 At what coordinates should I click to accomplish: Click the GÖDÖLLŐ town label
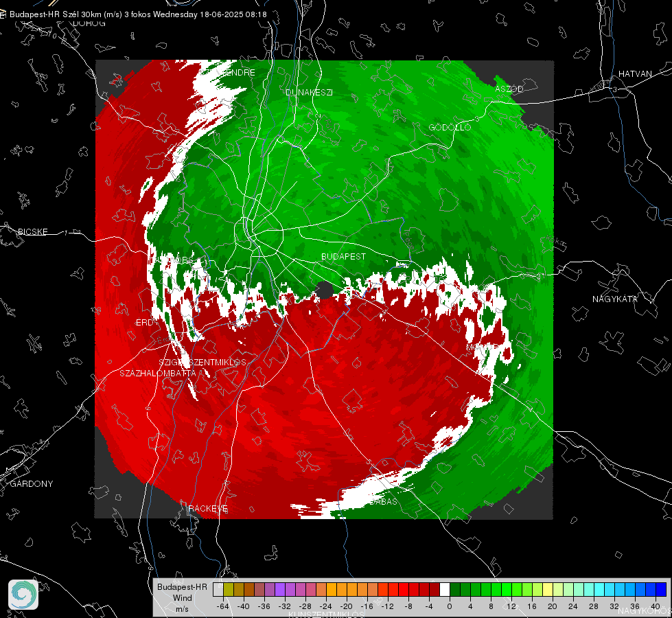[450, 127]
